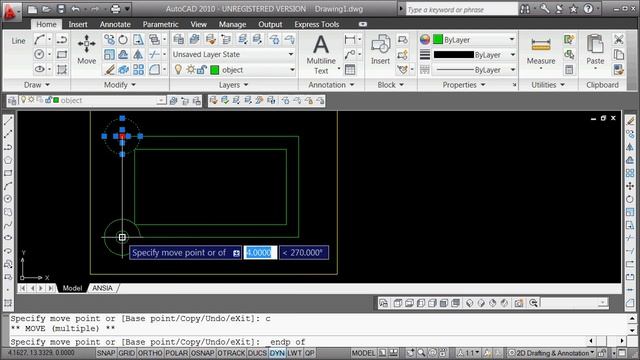Expand the Utilities panel label

(x=548, y=85)
